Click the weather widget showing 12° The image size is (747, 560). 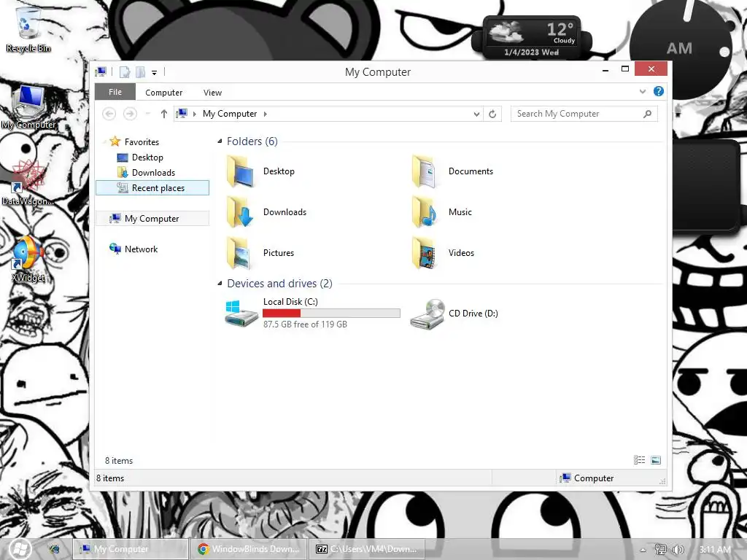531,37
